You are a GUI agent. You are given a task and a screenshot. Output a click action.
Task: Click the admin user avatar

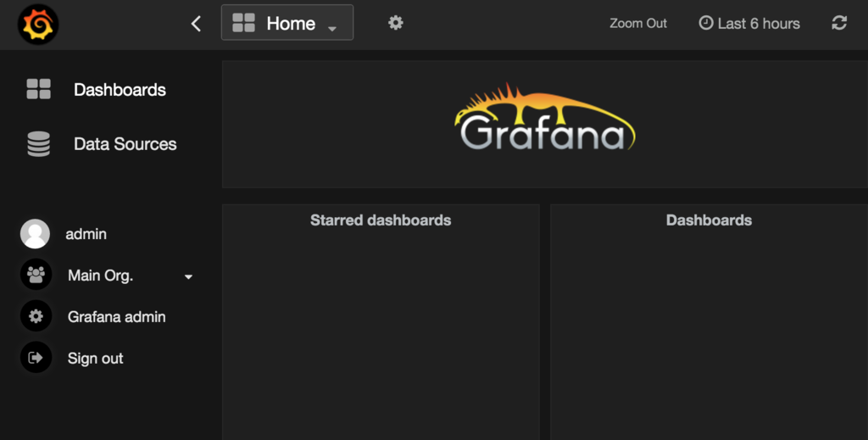[x=35, y=233]
